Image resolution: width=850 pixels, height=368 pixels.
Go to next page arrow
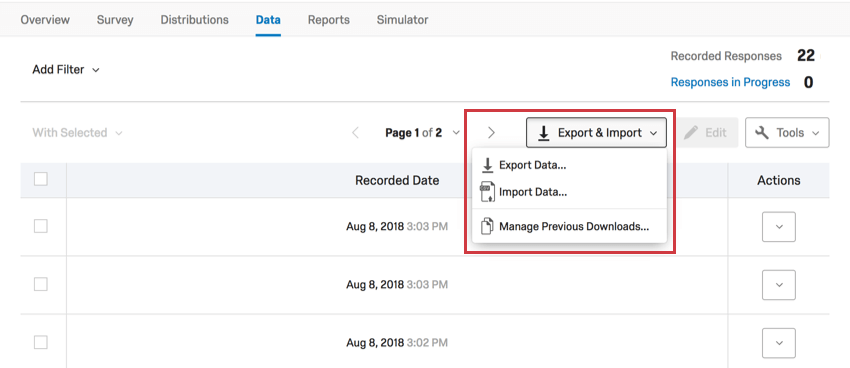click(491, 133)
